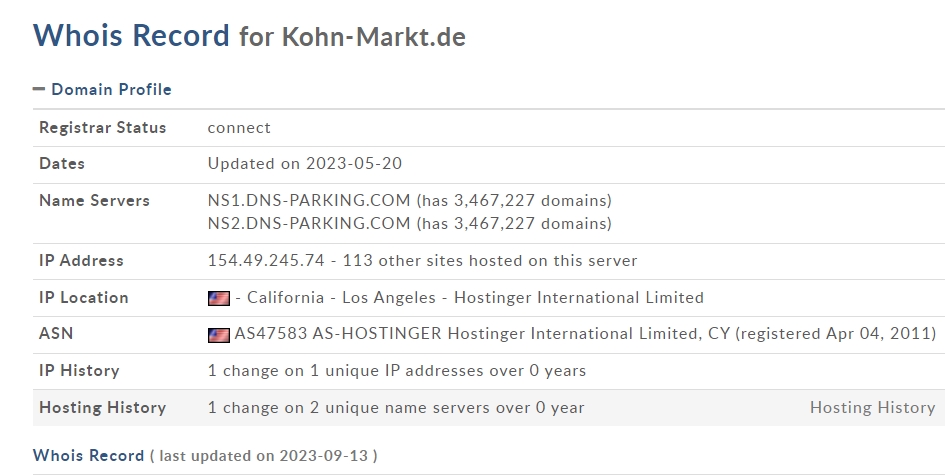Open the Hosting History link on right
Viewport: 945px width, 475px height.
872,407
